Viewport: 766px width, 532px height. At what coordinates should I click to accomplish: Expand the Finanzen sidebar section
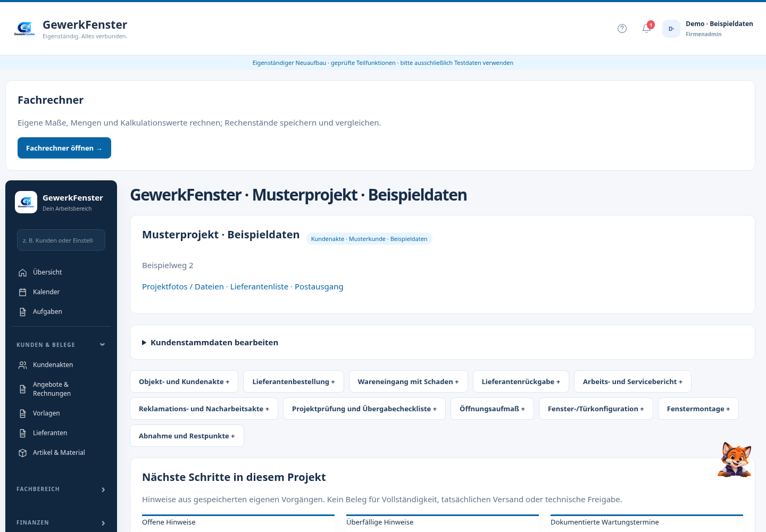[61, 522]
